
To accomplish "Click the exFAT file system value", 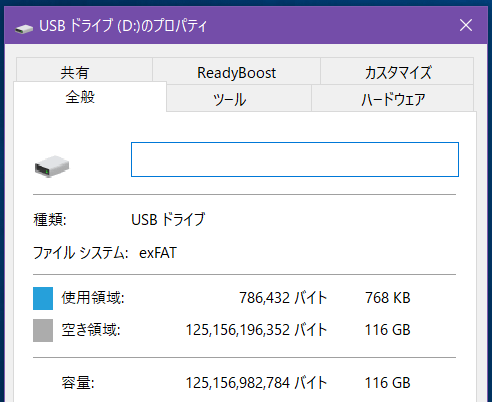I will (x=158, y=253).
